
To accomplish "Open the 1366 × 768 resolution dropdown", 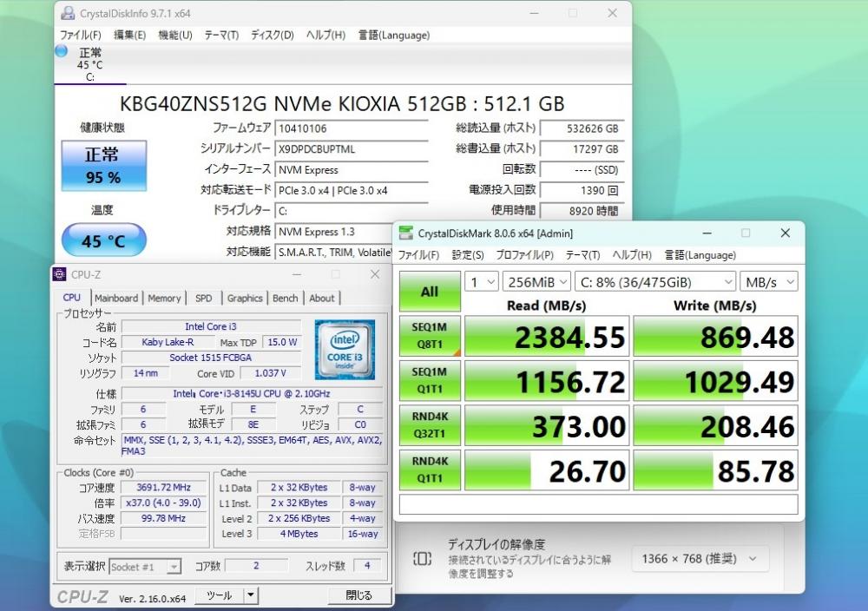I will [699, 558].
